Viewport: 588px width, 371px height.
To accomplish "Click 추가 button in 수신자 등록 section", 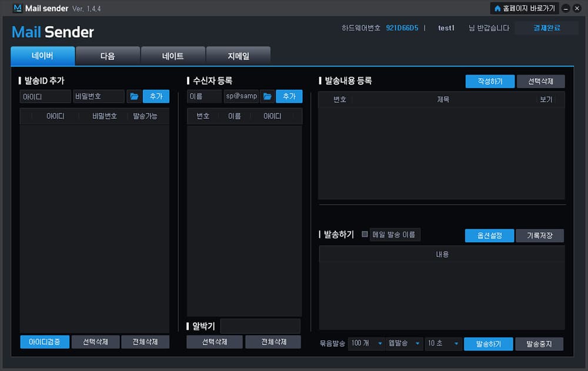I will click(289, 96).
